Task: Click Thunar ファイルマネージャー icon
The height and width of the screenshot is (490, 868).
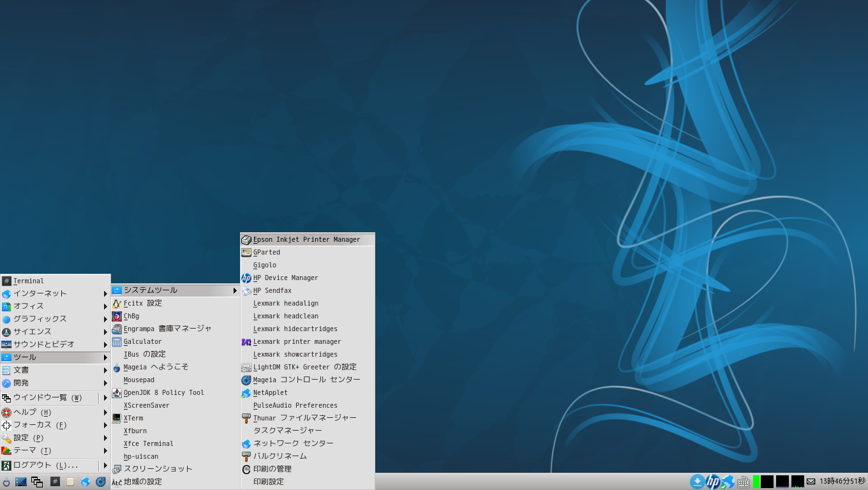Action: click(x=246, y=418)
